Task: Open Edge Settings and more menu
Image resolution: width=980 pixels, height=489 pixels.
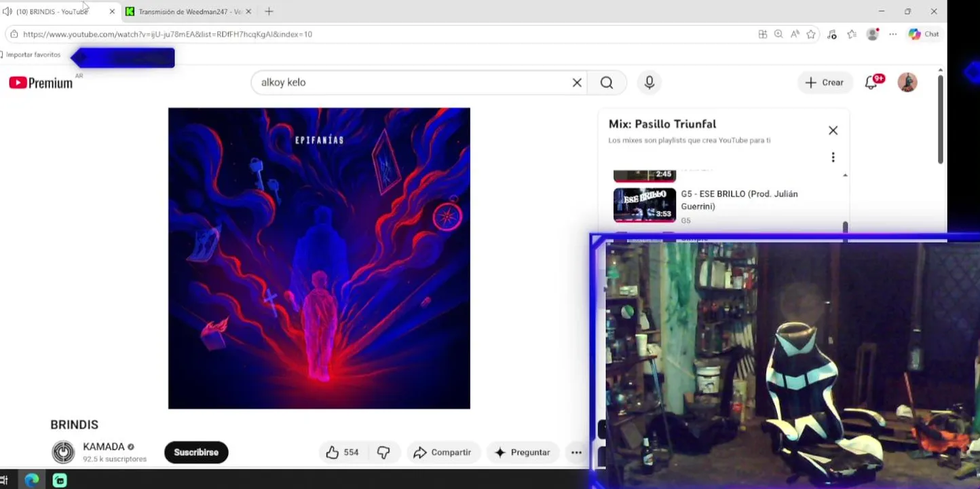Action: [893, 34]
